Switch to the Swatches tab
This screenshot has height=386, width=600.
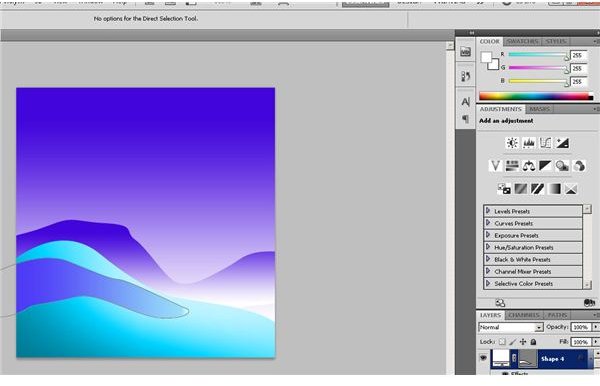(x=522, y=41)
